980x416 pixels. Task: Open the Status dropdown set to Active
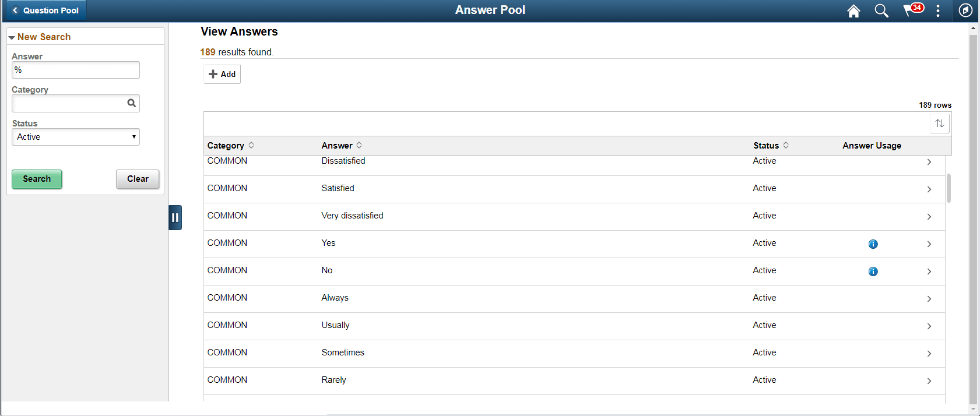click(75, 136)
